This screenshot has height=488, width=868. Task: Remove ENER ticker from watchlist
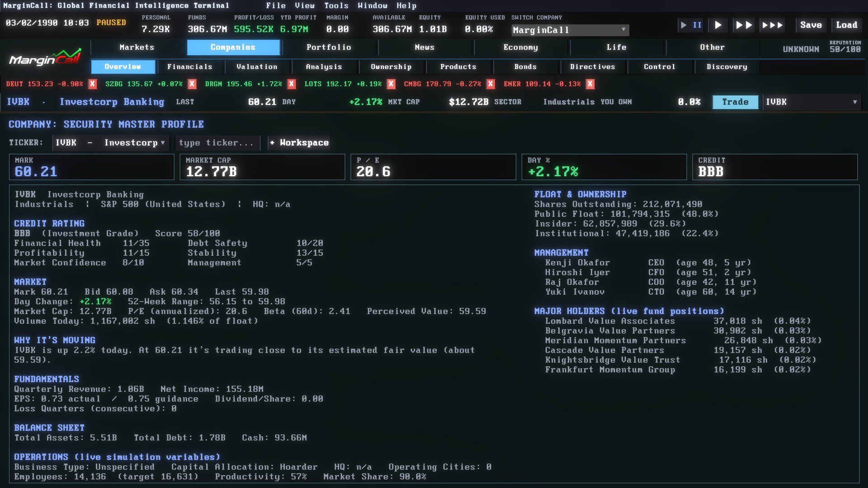pos(590,84)
